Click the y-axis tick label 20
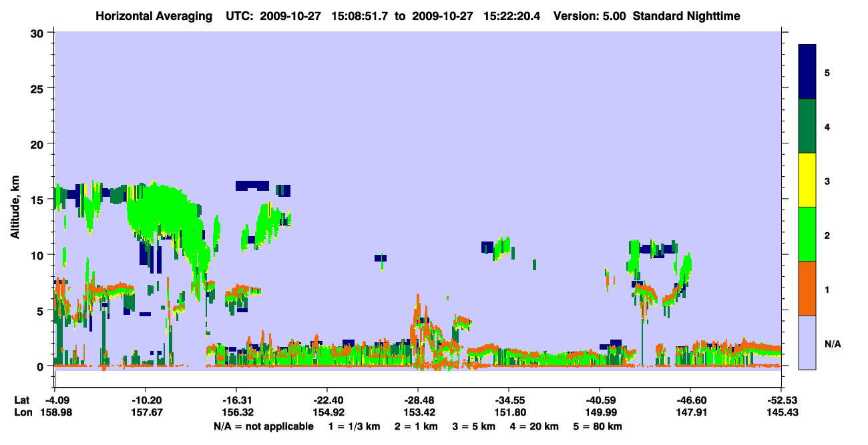 (x=39, y=143)
